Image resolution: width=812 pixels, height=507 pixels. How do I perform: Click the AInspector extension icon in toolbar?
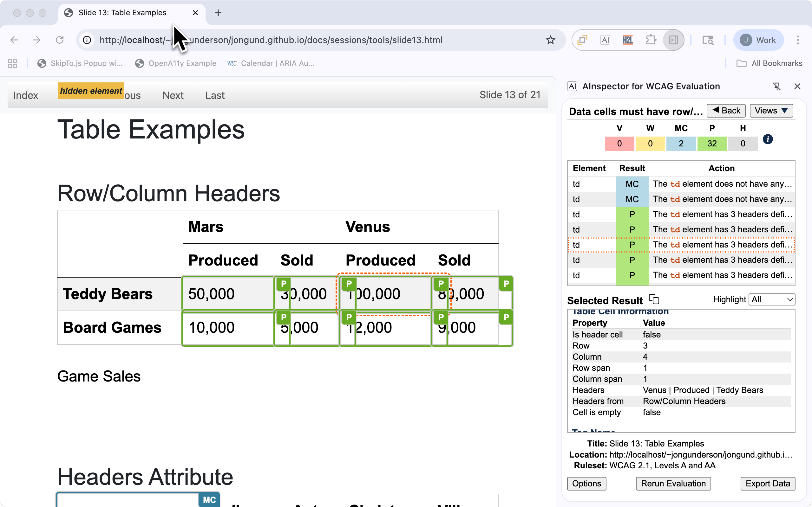pyautogui.click(x=605, y=40)
